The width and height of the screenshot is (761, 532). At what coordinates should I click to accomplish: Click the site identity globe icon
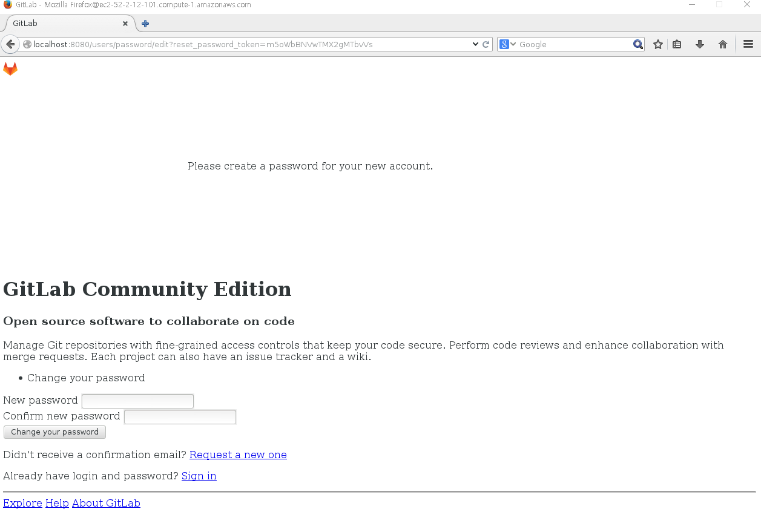pyautogui.click(x=27, y=44)
